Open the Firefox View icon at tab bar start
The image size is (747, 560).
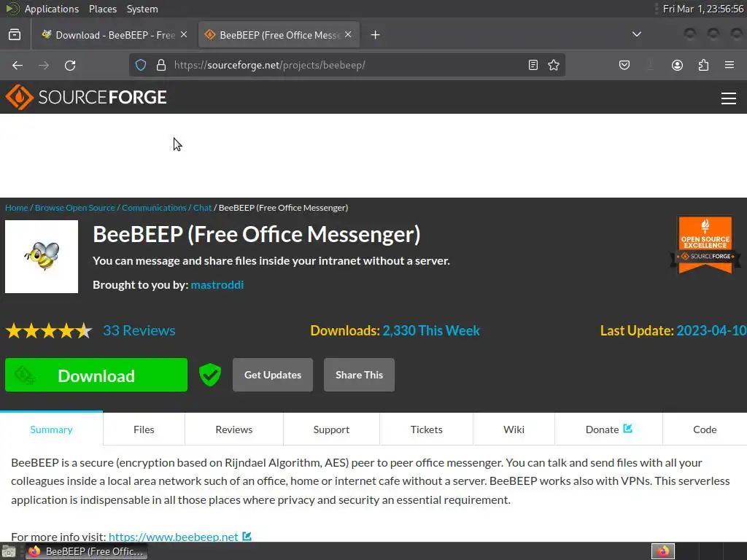[15, 35]
